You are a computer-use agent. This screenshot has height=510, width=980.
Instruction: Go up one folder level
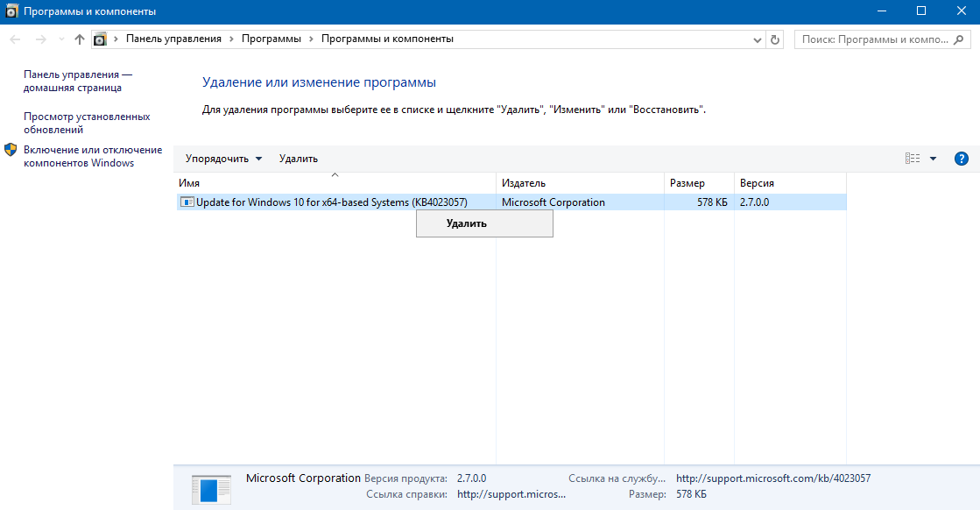[80, 39]
